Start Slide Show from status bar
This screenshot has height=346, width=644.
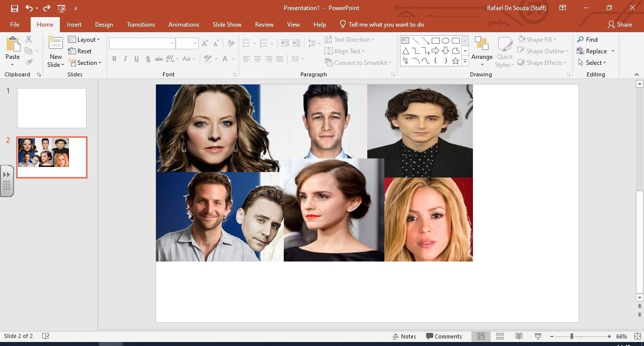click(x=538, y=336)
